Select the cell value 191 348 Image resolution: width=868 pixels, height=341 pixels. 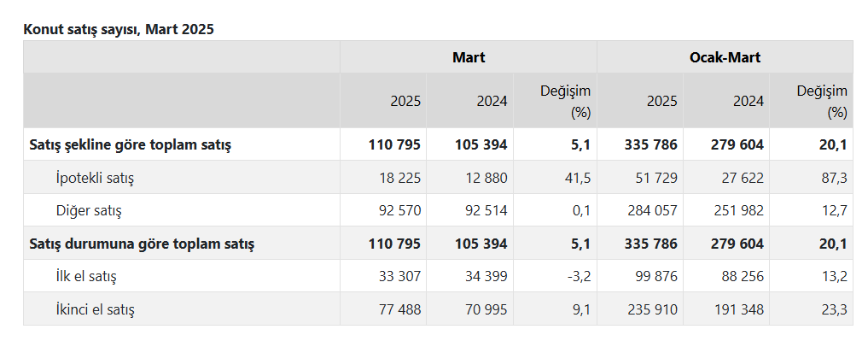[x=739, y=309]
